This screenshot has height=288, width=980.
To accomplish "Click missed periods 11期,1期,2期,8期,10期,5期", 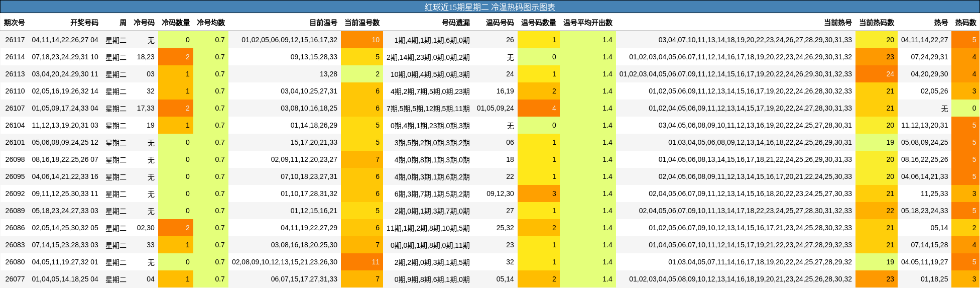I will click(428, 228).
